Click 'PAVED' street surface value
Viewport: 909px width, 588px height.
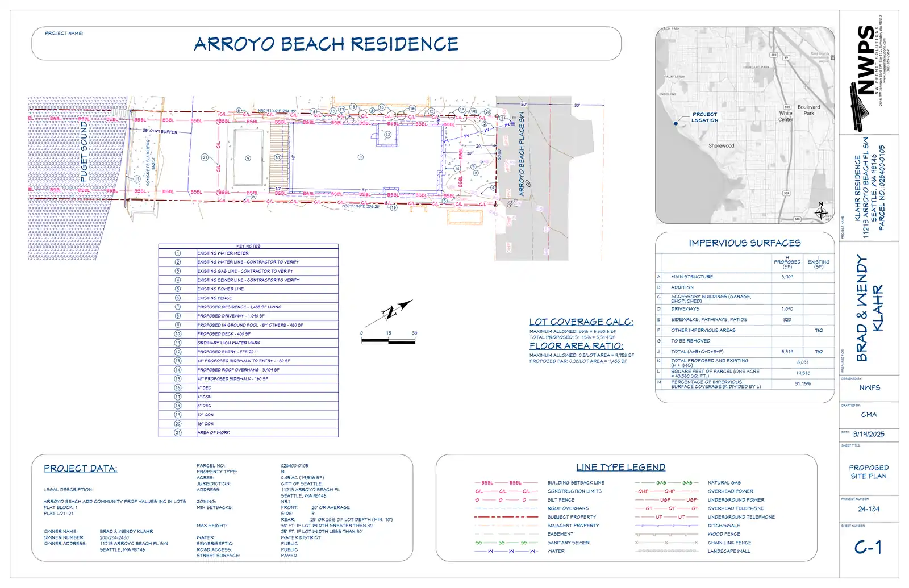(289, 556)
